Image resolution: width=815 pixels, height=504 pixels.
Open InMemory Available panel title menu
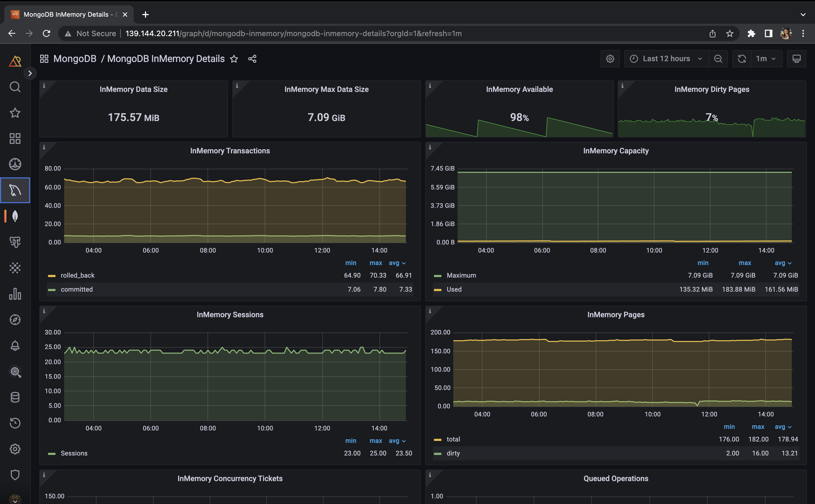tap(519, 89)
